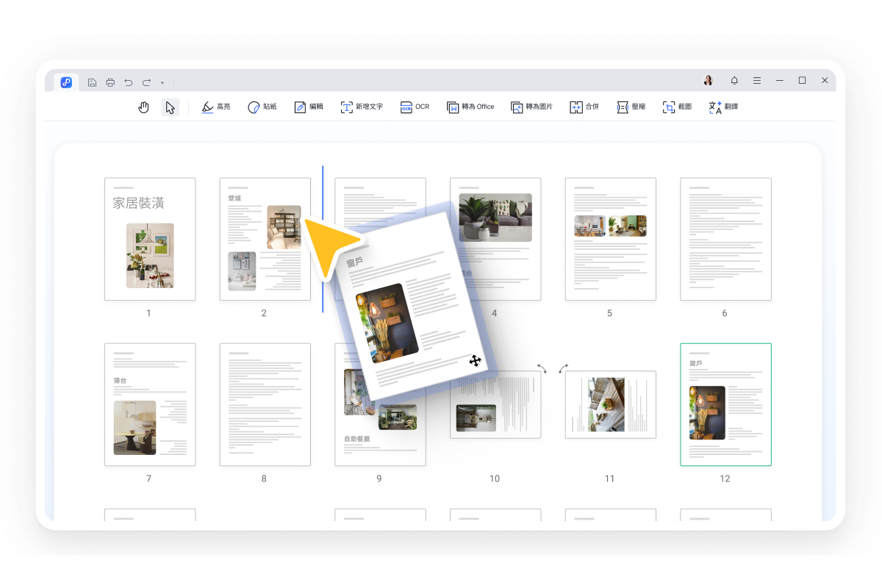Select page 8 text-only thumbnail
Image resolution: width=882 pixels, height=588 pixels.
(265, 404)
